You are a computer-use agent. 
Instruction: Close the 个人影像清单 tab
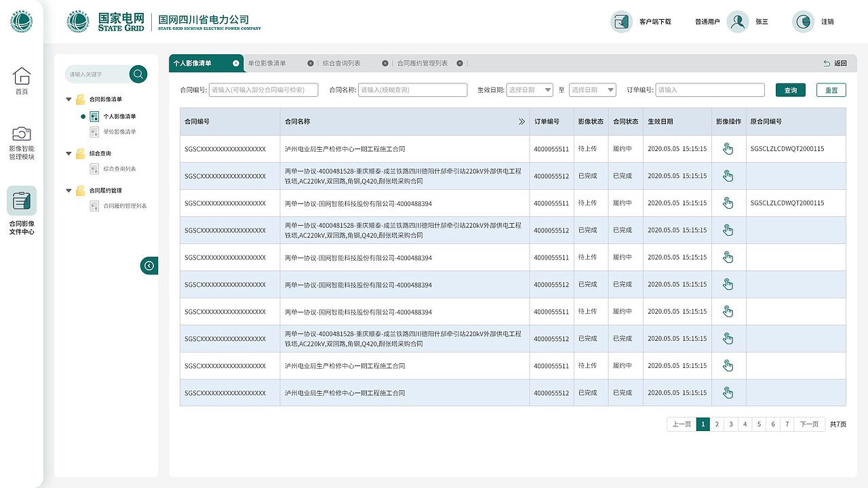coord(236,63)
